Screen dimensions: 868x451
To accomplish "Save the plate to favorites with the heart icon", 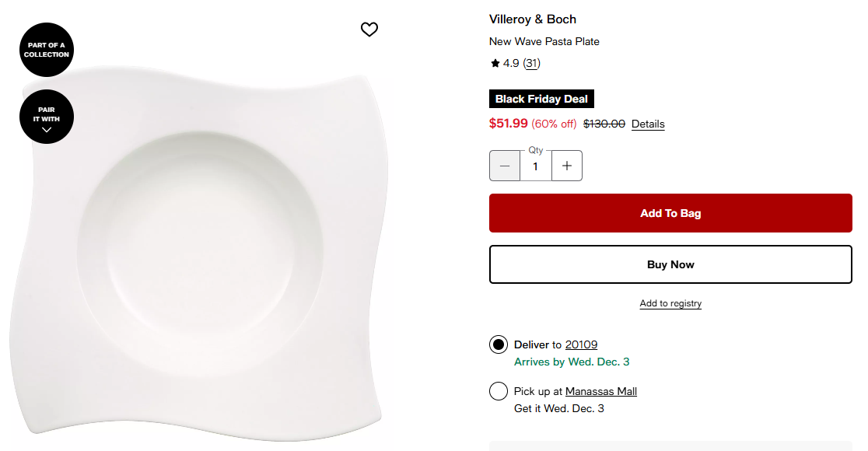I will click(369, 30).
